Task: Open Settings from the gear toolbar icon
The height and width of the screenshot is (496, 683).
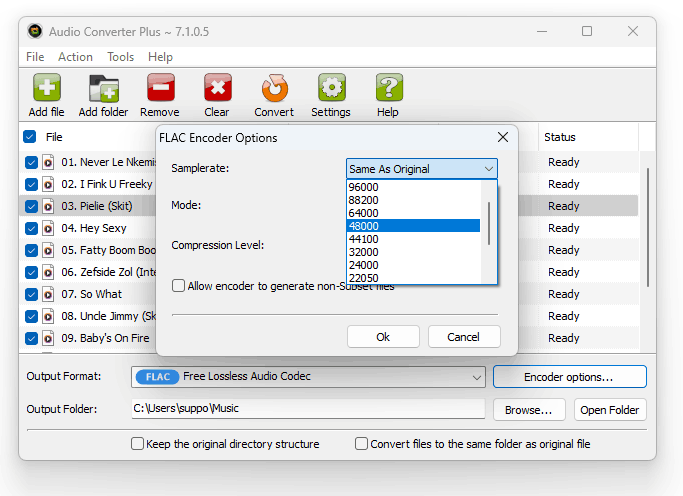Action: coord(331,88)
